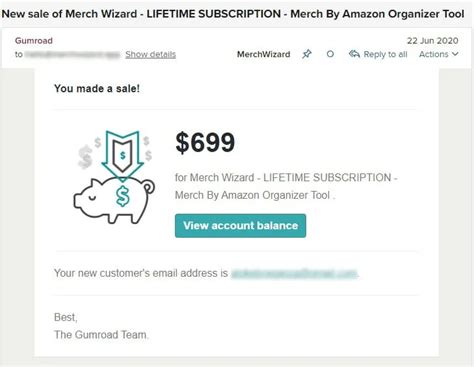This screenshot has width=474, height=367.
Task: Click the blurred recipient address after 'to'
Action: 72,54
